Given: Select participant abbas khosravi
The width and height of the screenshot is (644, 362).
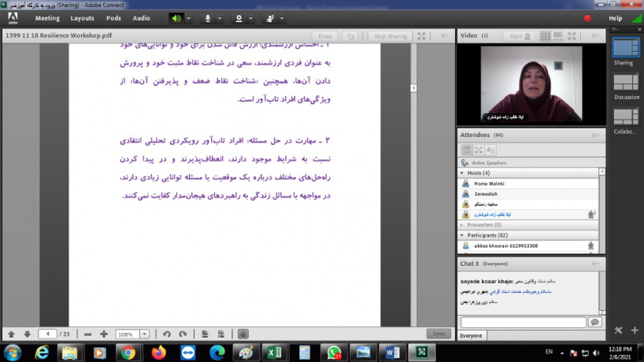Looking at the screenshot, I should [x=528, y=246].
